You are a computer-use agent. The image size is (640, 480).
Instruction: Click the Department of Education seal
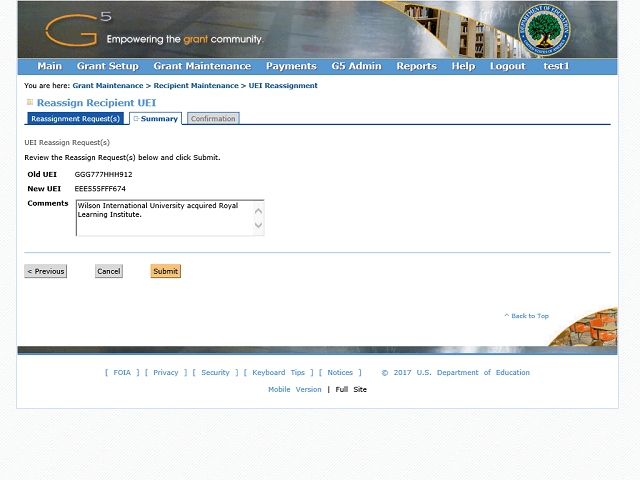[544, 31]
